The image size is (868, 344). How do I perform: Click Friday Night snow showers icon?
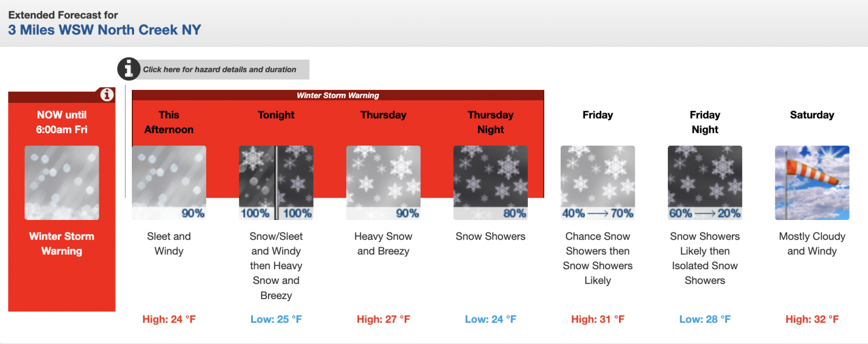[x=705, y=183]
